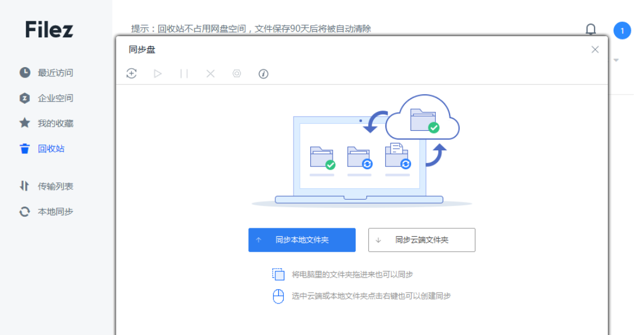Click the up arrow on 同步本地文件夹
The image size is (644, 335).
coord(258,240)
